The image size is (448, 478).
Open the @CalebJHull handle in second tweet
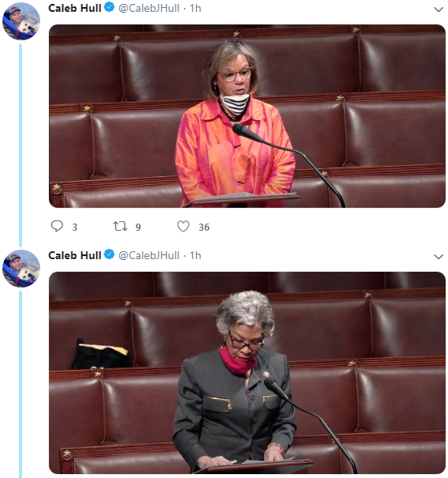(149, 255)
